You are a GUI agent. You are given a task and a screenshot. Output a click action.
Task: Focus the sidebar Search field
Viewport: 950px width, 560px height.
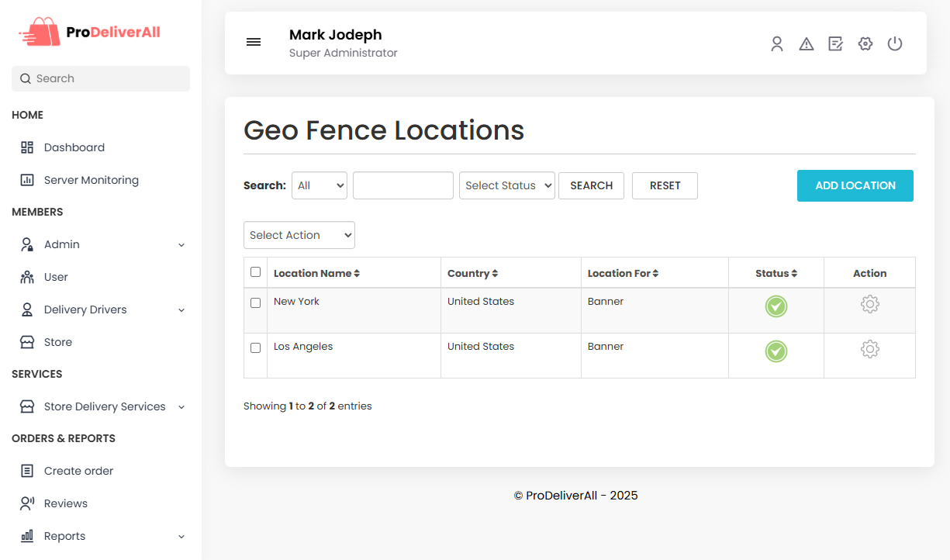tap(101, 78)
